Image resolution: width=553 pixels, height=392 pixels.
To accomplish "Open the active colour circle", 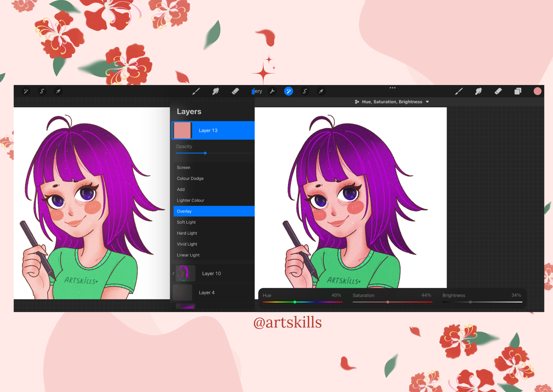I will (x=537, y=91).
